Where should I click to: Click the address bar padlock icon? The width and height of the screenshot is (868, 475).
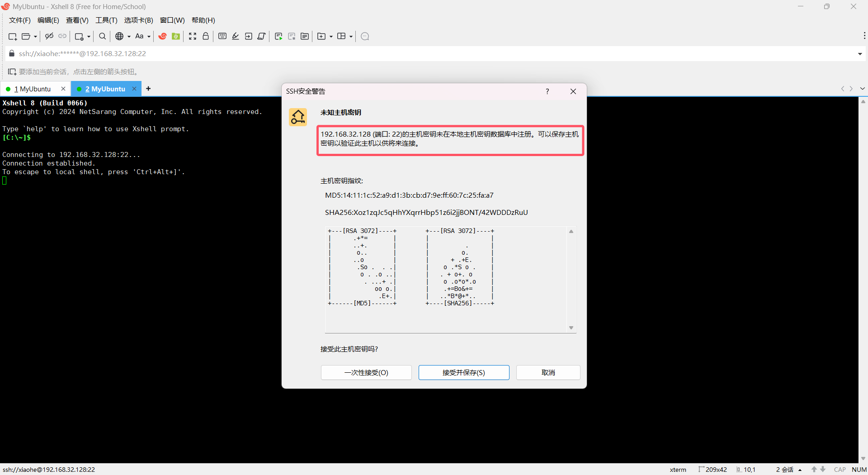[11, 53]
